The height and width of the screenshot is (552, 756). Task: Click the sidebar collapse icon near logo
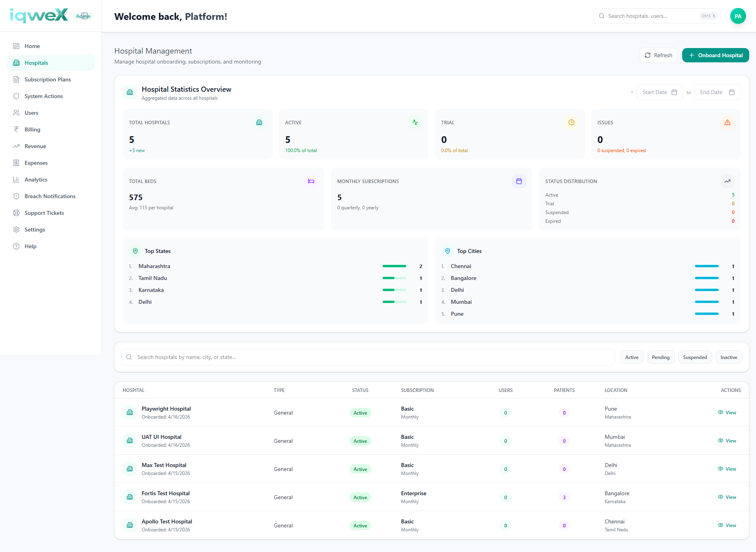(x=85, y=16)
